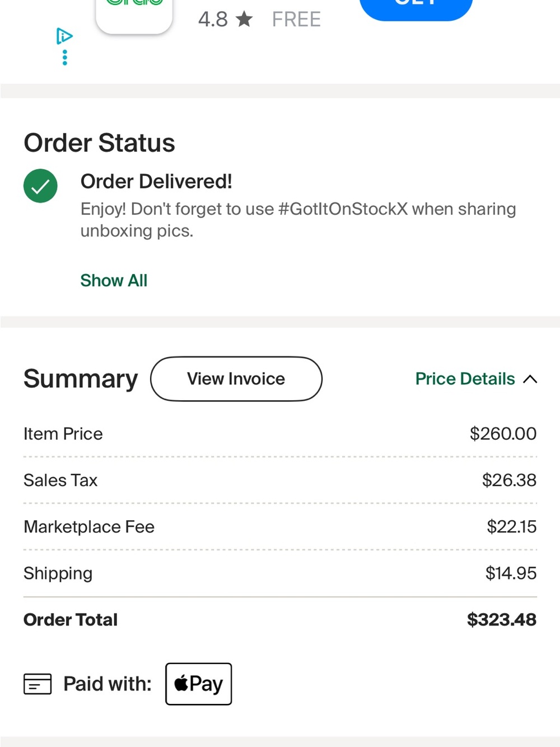Tap the Order Delivered! heading

(156, 182)
